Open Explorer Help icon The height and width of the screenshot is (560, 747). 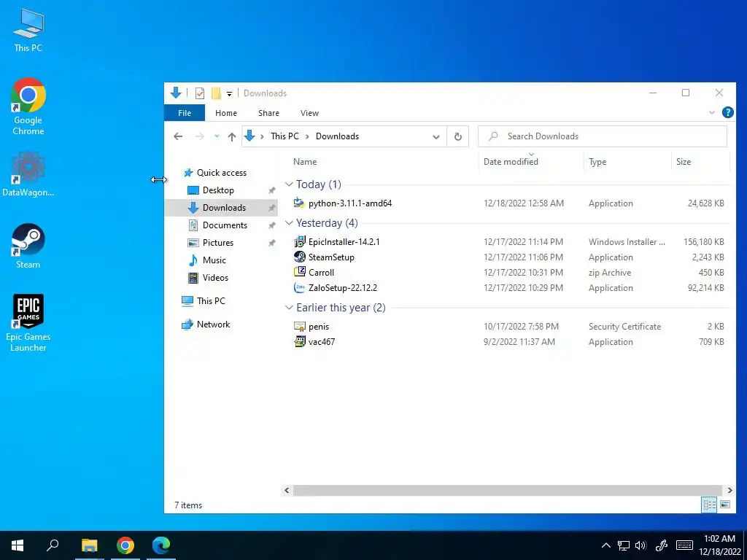point(727,112)
